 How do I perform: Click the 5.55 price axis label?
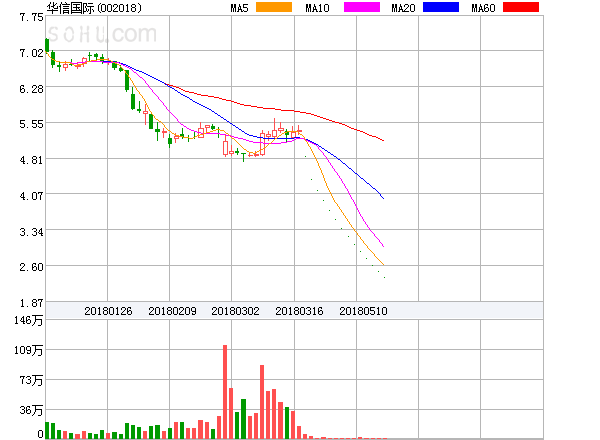[x=31, y=124]
